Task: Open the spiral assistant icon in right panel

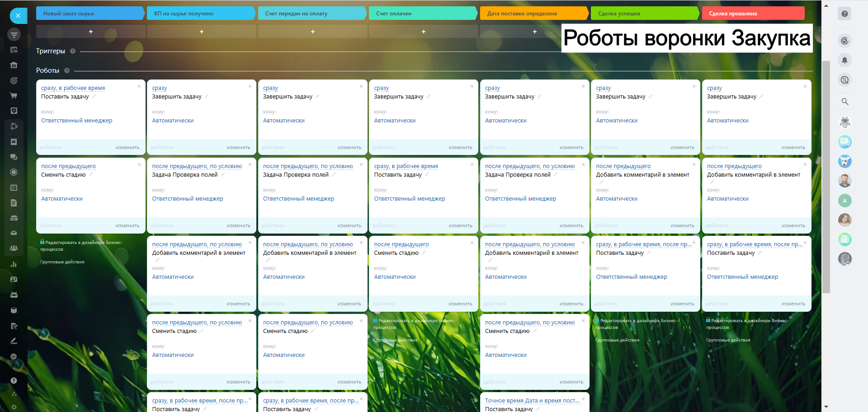Action: coord(844,41)
